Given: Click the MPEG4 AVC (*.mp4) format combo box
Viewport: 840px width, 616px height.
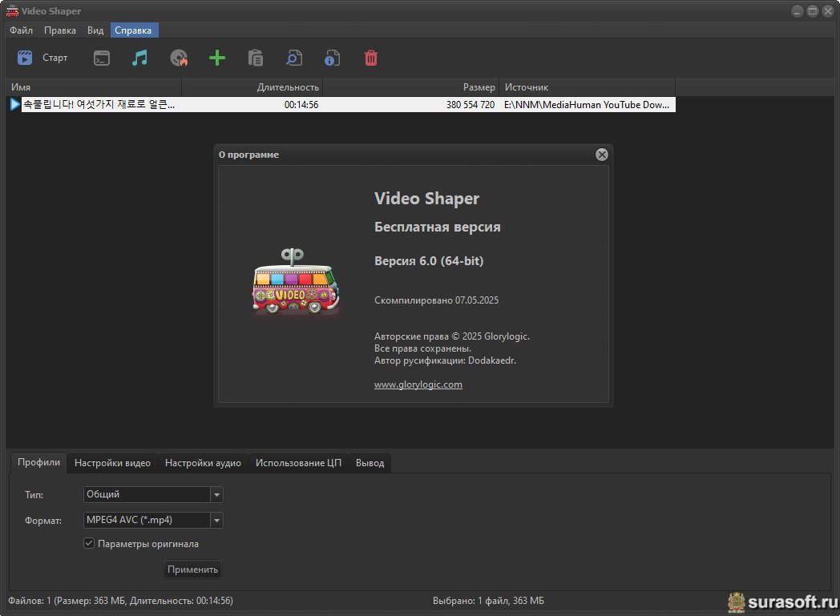Looking at the screenshot, I should coord(153,520).
